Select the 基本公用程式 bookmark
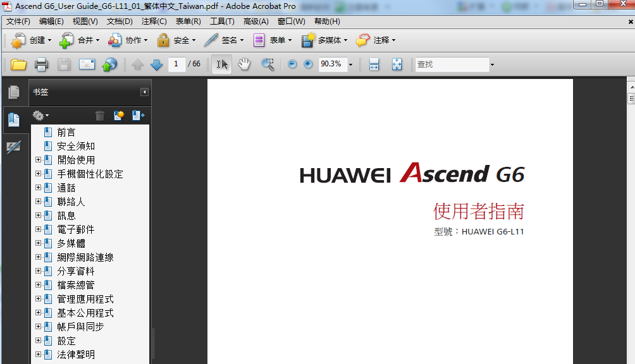635x364 pixels. 85,313
